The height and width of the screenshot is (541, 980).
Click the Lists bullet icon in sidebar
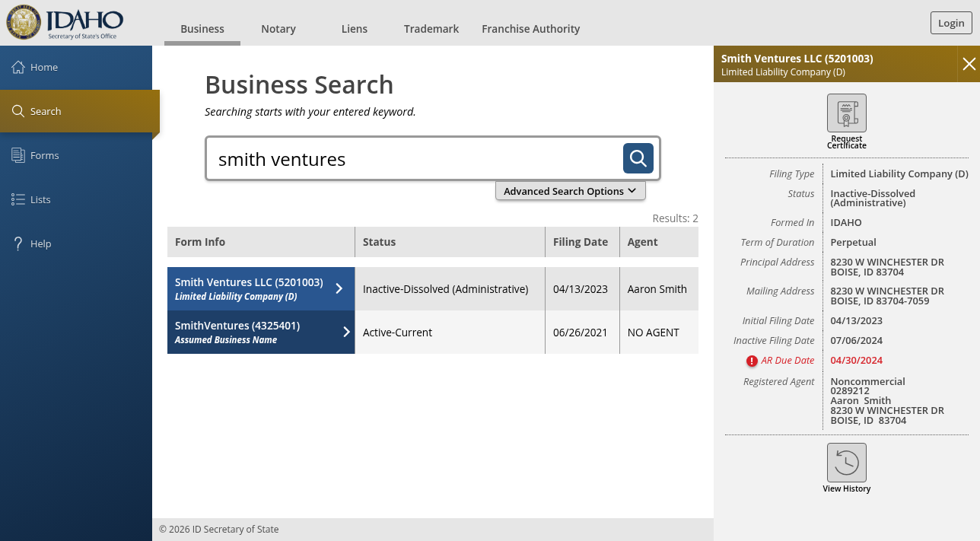pos(18,199)
